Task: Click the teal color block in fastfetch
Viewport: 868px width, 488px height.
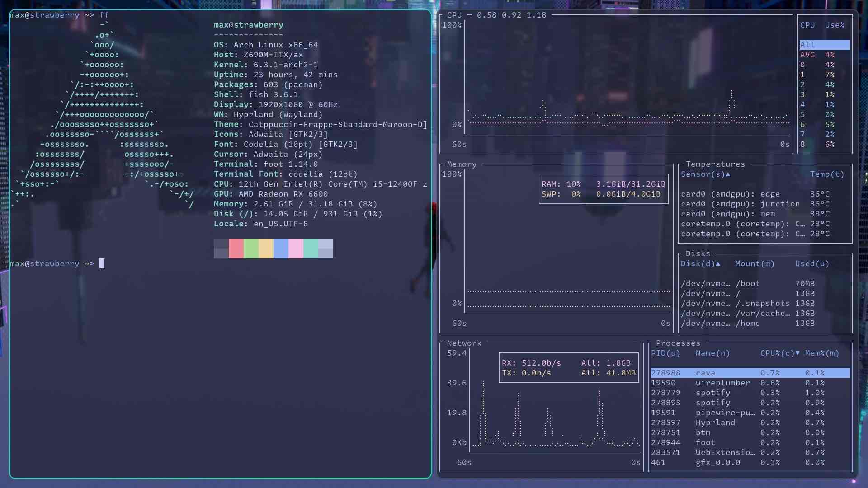Action: pyautogui.click(x=311, y=249)
